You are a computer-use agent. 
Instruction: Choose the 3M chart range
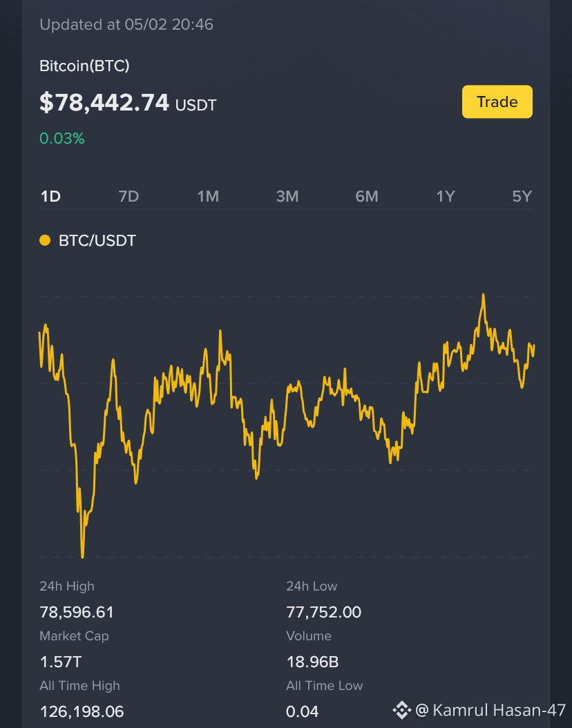point(287,196)
